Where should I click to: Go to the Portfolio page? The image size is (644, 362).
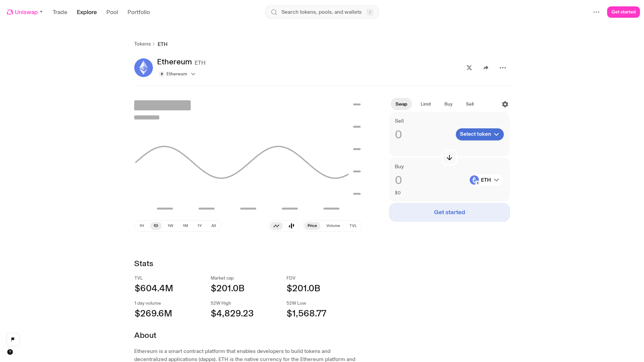[139, 12]
